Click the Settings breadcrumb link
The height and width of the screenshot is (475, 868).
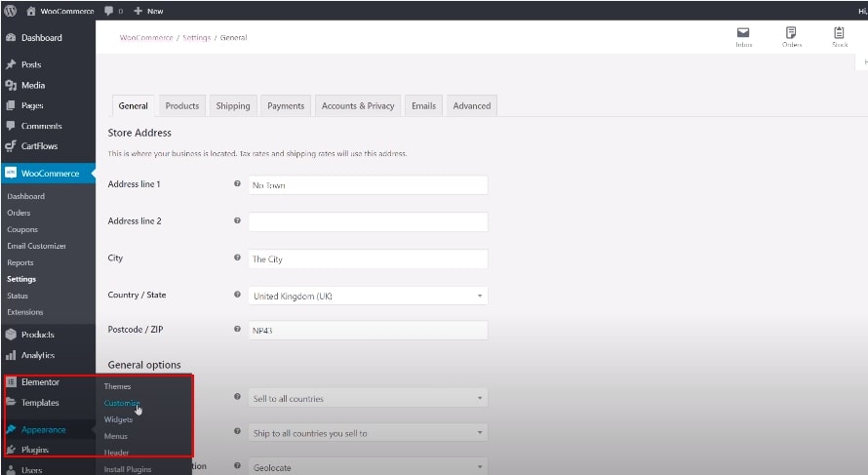[x=196, y=38]
